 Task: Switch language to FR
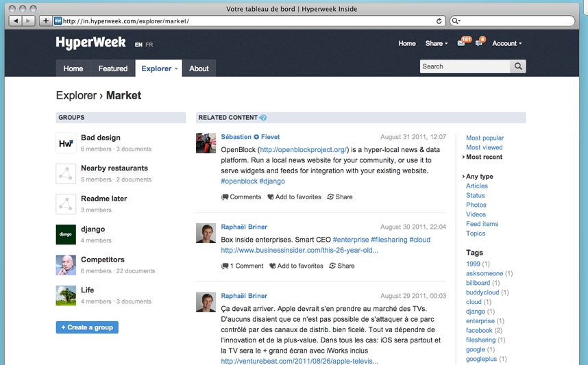click(149, 45)
